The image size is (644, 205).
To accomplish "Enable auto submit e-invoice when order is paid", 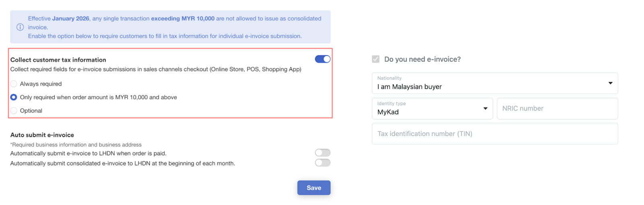I will point(322,153).
